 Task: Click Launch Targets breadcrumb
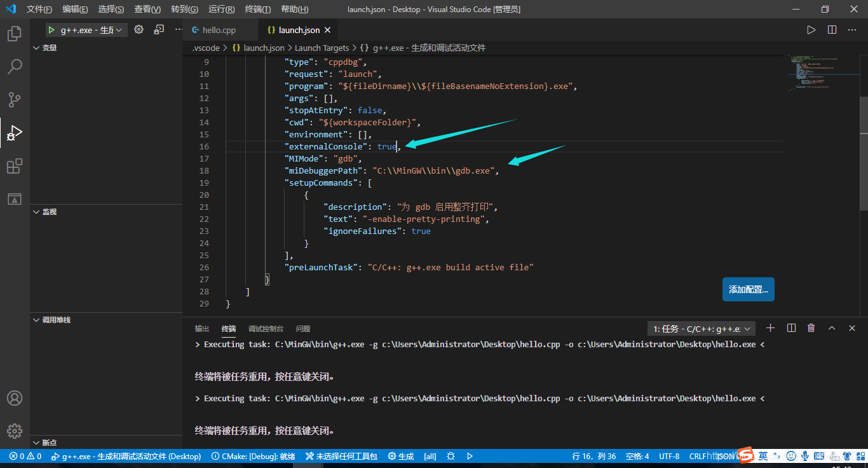(x=322, y=48)
